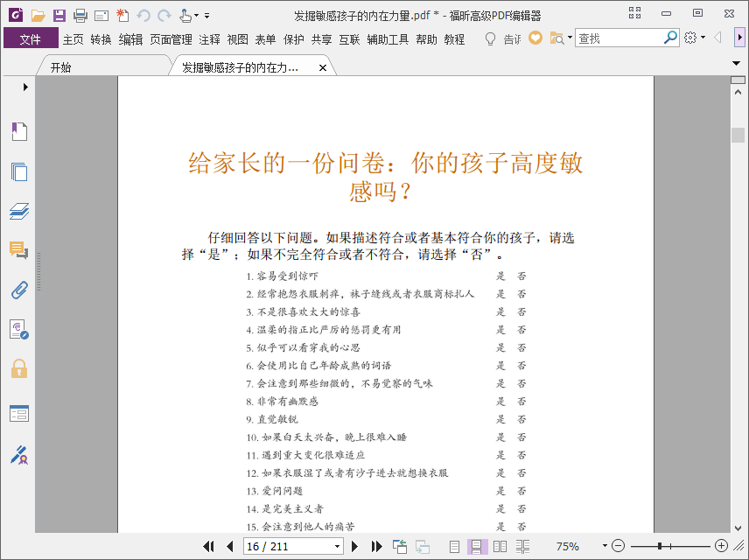Open the Bookmarks panel in sidebar

click(x=19, y=131)
